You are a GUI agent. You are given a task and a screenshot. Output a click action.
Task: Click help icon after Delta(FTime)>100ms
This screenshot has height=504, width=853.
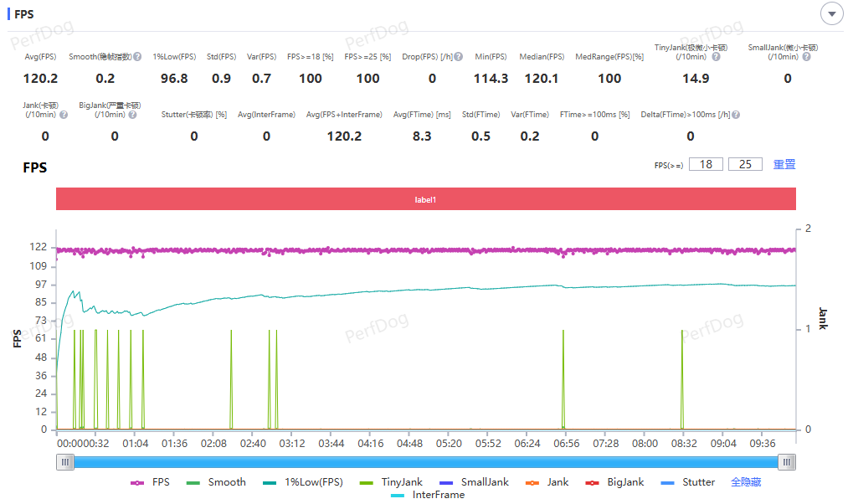736,115
